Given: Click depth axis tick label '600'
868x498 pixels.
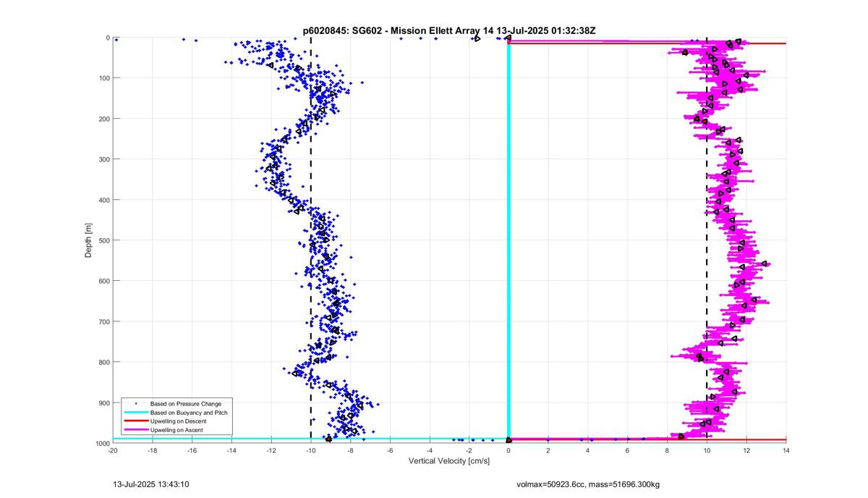Looking at the screenshot, I should (103, 281).
